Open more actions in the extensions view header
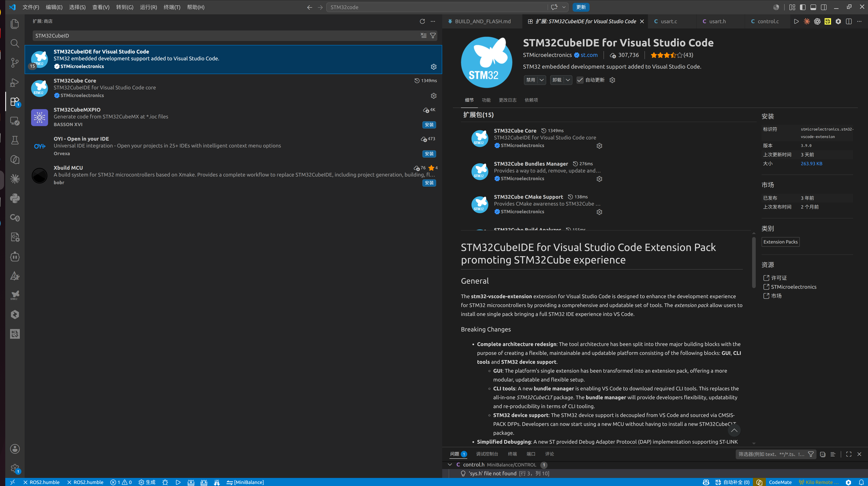868x486 pixels. pos(433,21)
